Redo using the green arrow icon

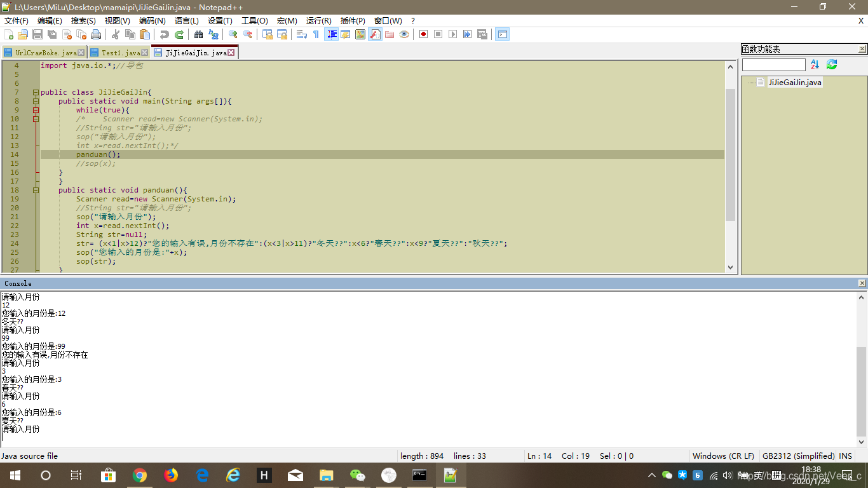point(179,34)
